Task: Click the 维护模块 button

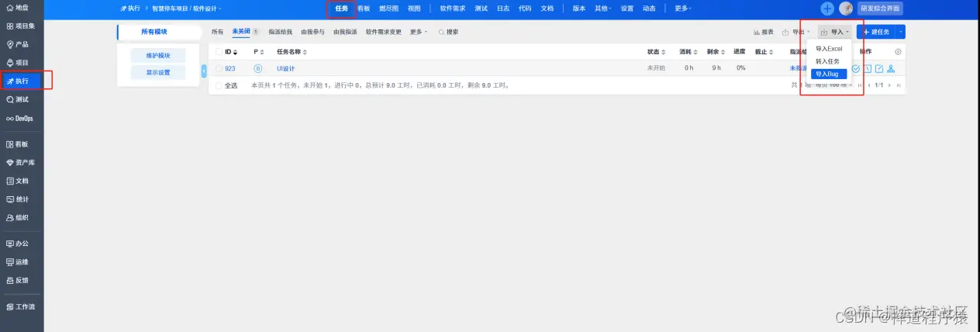Action: coord(157,56)
